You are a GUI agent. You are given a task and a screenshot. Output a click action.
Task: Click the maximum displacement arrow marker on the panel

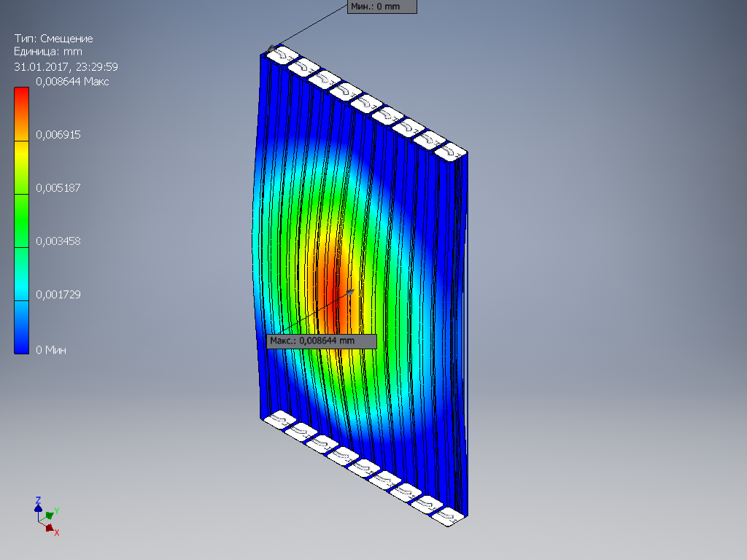pyautogui.click(x=350, y=292)
